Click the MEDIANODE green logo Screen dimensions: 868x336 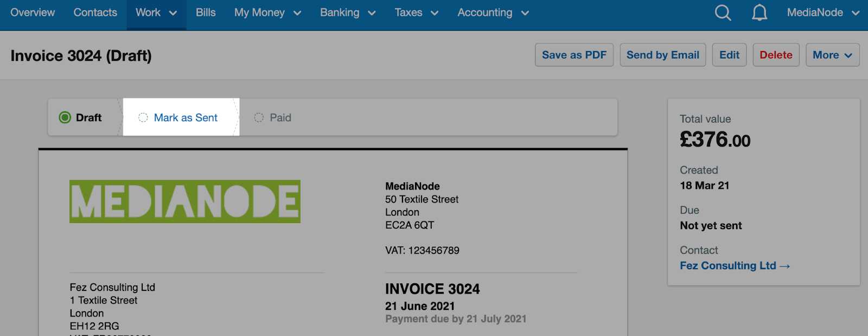(185, 201)
